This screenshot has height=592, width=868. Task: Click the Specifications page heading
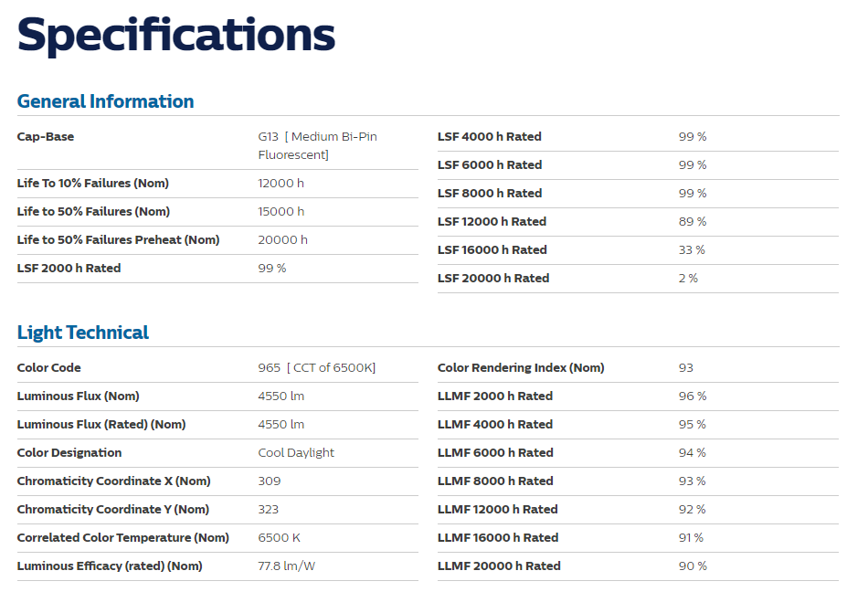(176, 36)
